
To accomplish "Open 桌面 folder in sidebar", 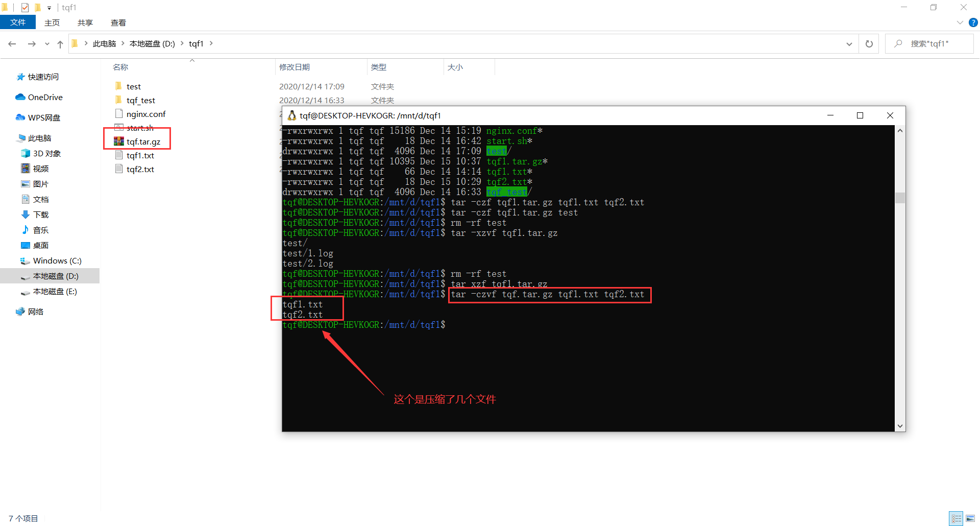I will [x=41, y=245].
